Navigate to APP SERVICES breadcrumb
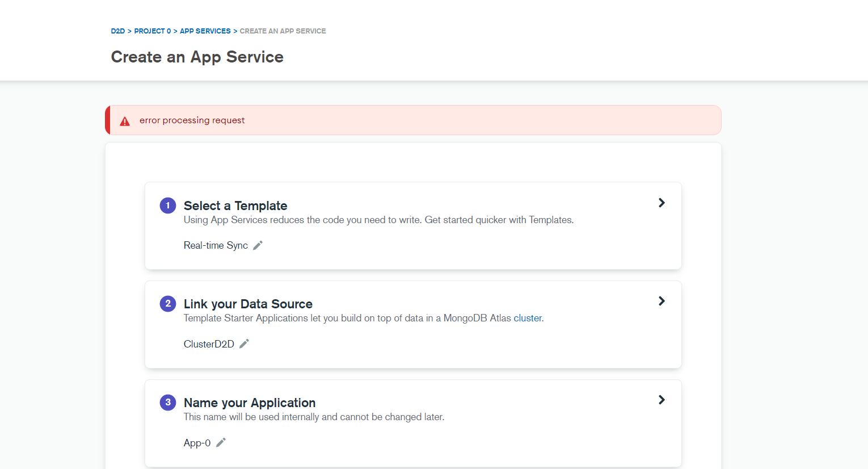 coord(205,31)
